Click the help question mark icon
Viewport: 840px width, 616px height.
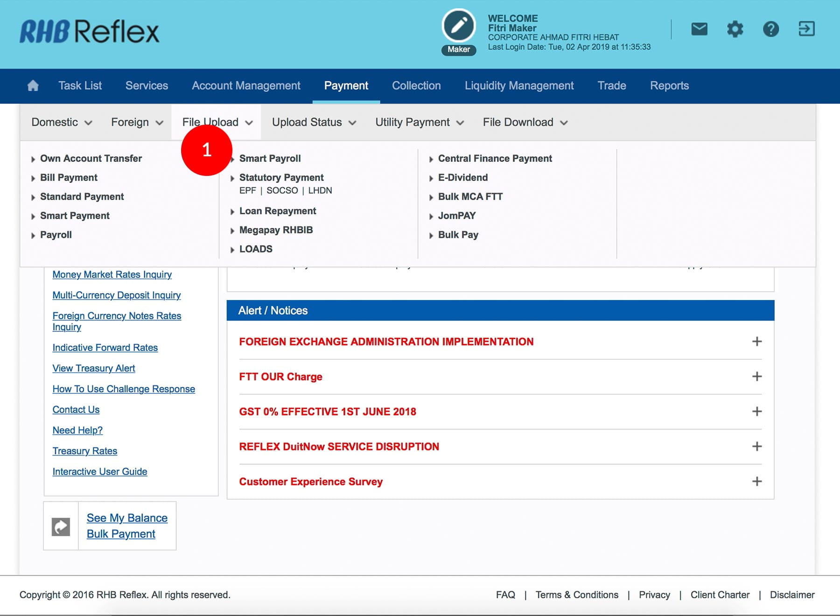point(770,29)
